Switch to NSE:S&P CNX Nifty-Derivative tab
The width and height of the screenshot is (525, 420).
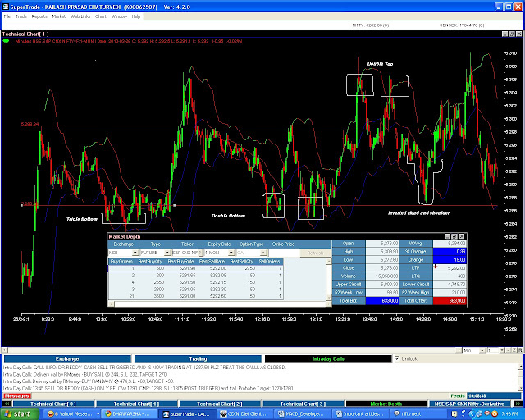coord(469,404)
